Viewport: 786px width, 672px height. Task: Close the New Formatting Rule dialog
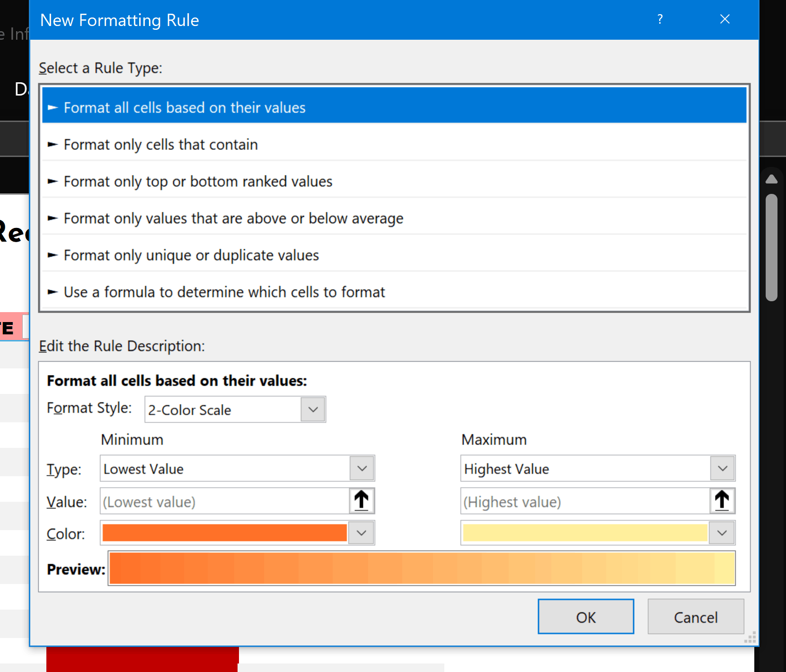click(x=725, y=19)
